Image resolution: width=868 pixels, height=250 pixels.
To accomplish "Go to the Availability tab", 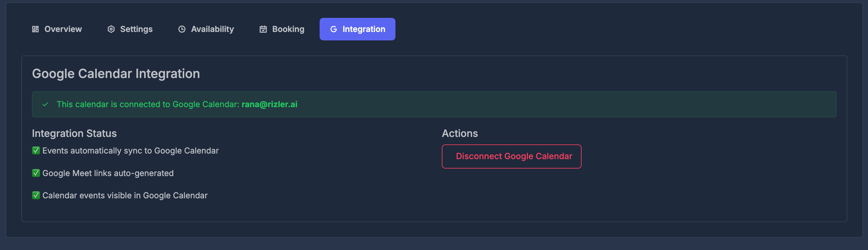I will click(x=206, y=29).
